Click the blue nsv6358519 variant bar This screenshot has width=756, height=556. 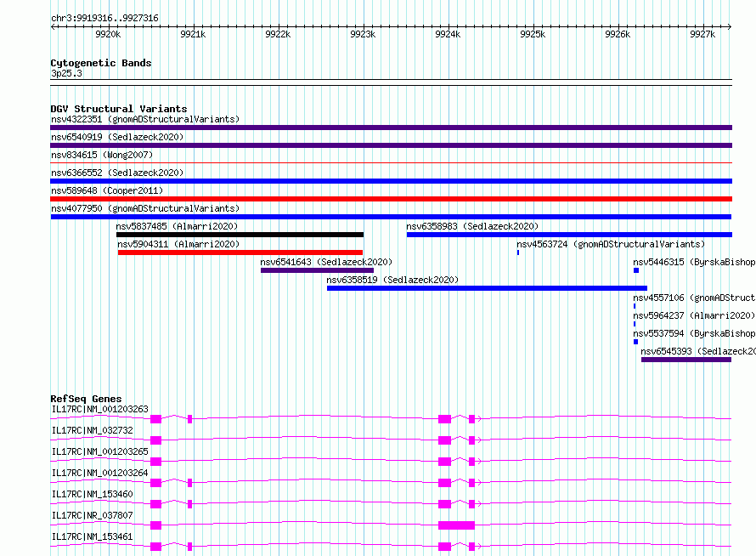[x=487, y=288]
